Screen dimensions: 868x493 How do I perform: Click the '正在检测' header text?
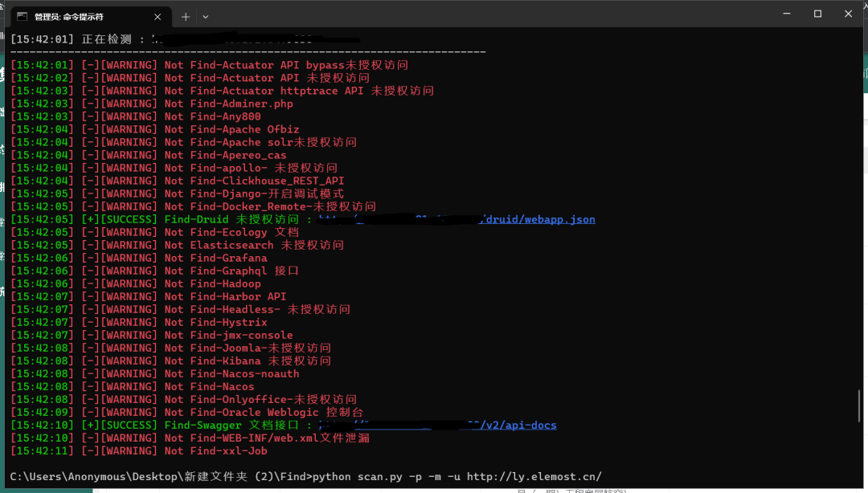[106, 39]
